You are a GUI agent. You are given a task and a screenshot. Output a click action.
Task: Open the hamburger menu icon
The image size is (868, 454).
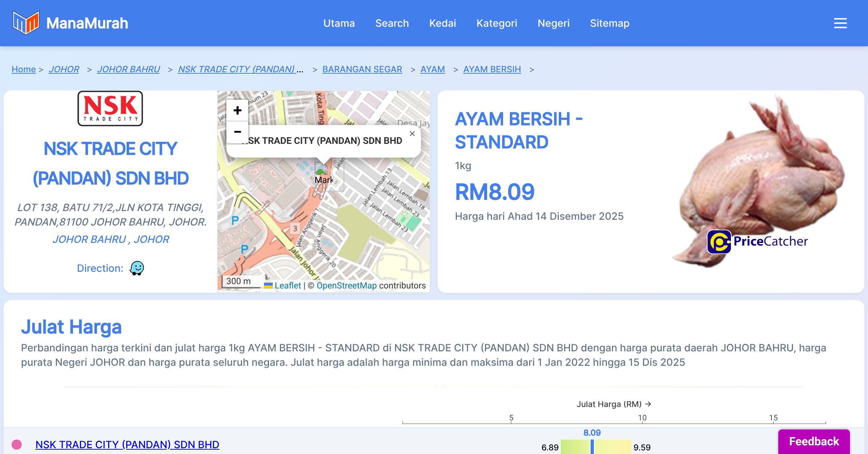tap(840, 23)
